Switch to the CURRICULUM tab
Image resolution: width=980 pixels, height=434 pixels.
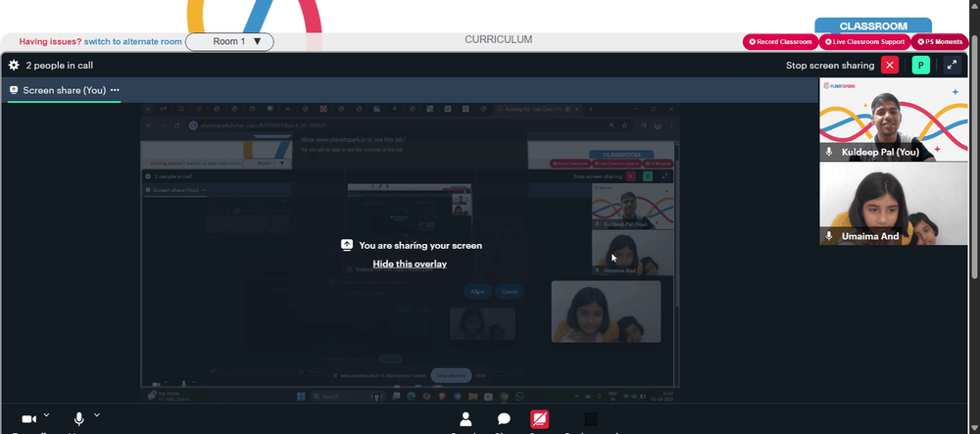point(498,39)
